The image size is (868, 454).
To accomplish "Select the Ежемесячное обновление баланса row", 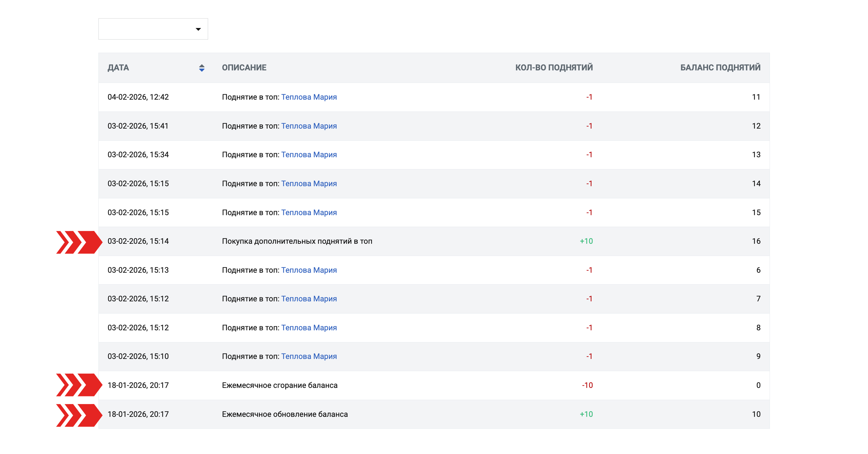I will point(285,414).
